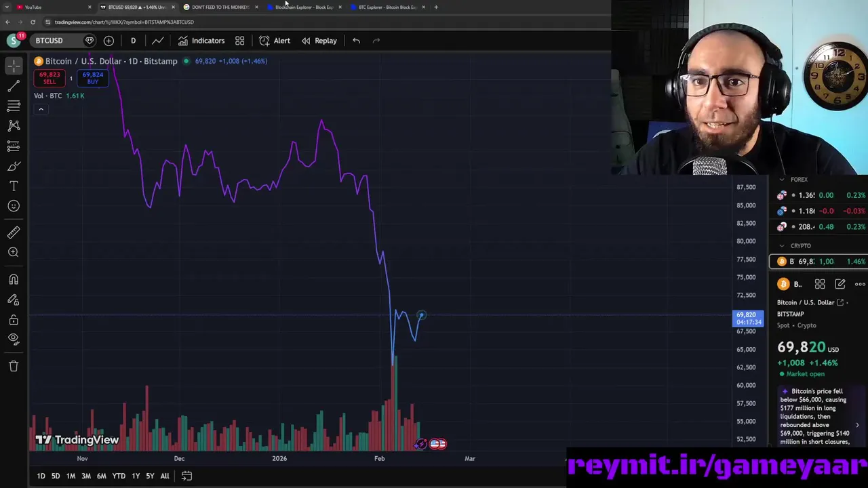Toggle stay-in-drawing-mode pencil lock
Viewport: 868px width, 488px height.
[x=14, y=300]
